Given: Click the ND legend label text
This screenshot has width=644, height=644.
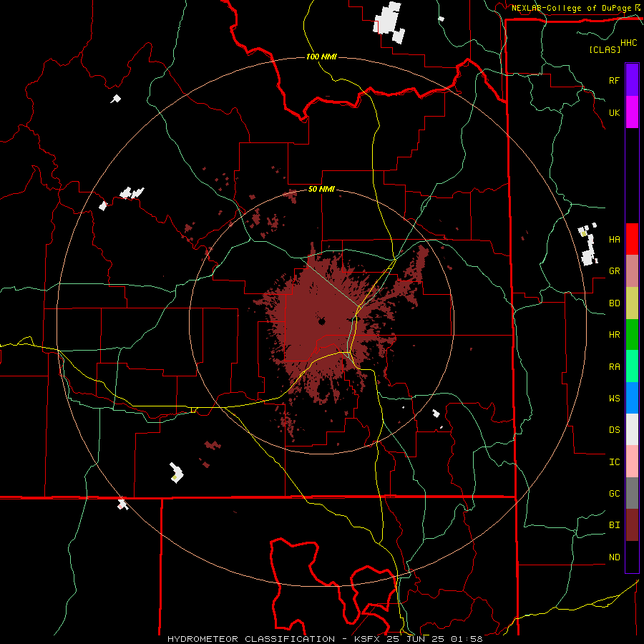Looking at the screenshot, I should [614, 557].
